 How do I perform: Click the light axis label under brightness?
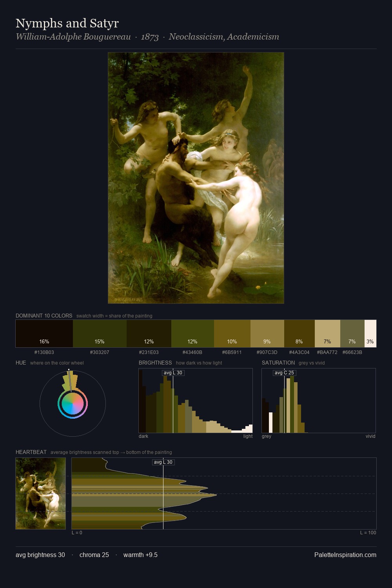248,436
